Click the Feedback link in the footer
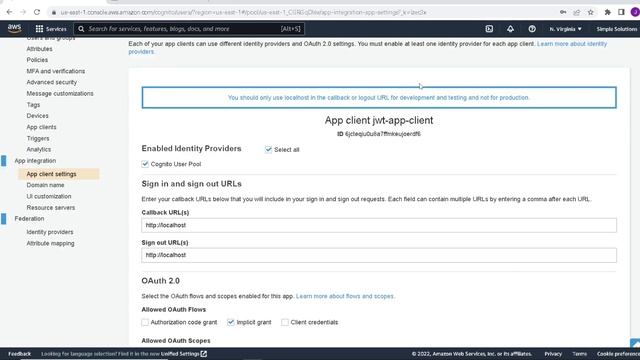640x360 pixels. [19, 354]
